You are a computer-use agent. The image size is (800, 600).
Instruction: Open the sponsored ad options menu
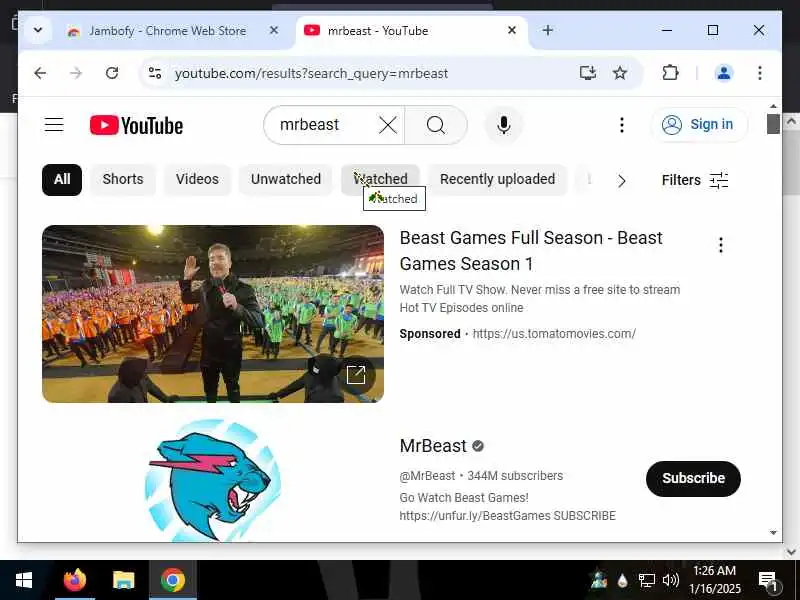pyautogui.click(x=720, y=245)
